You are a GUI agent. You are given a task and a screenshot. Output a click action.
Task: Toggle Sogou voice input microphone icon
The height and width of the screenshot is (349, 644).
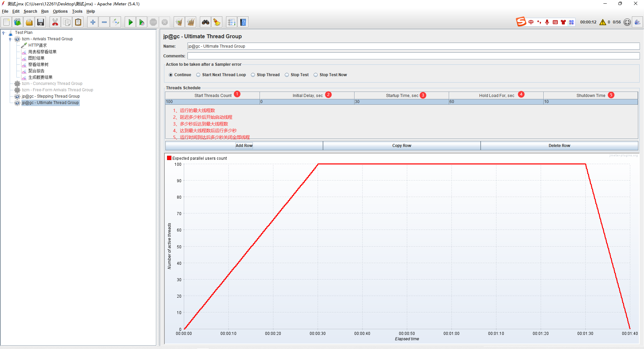point(547,22)
